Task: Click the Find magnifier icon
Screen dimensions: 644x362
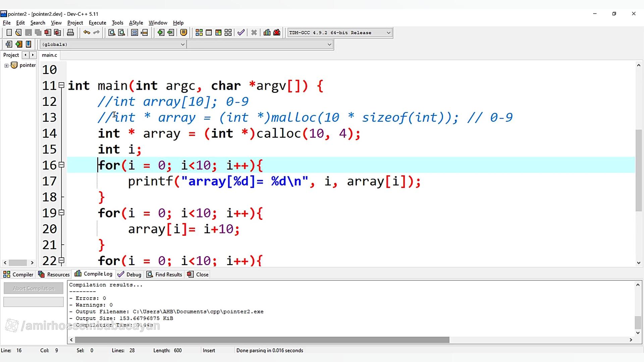Action: (112, 33)
